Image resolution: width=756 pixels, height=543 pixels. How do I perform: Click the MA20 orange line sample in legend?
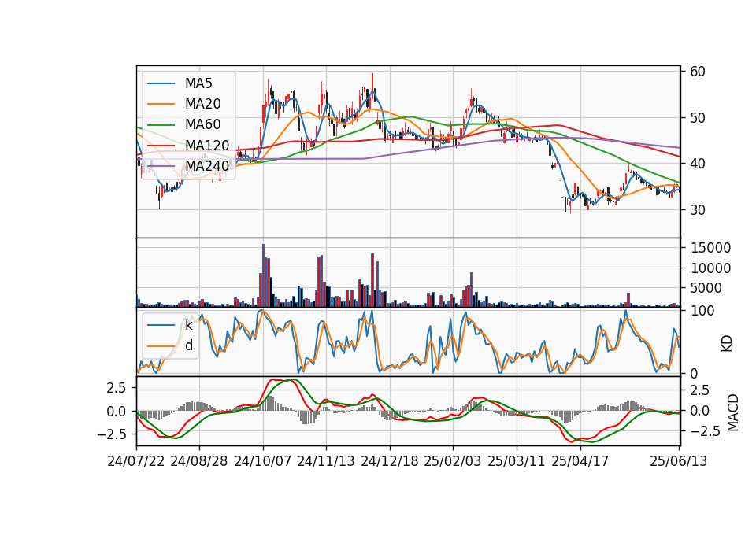[161, 104]
